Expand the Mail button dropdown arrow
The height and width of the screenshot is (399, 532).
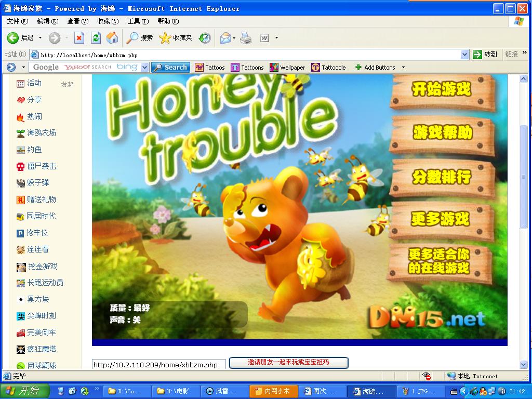point(234,37)
